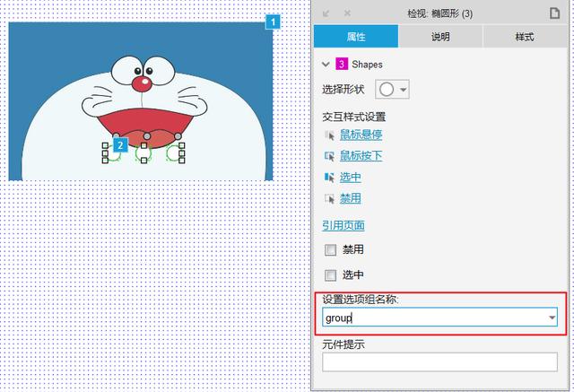
Task: Open the selection group name dropdown arrow
Action: [x=552, y=318]
